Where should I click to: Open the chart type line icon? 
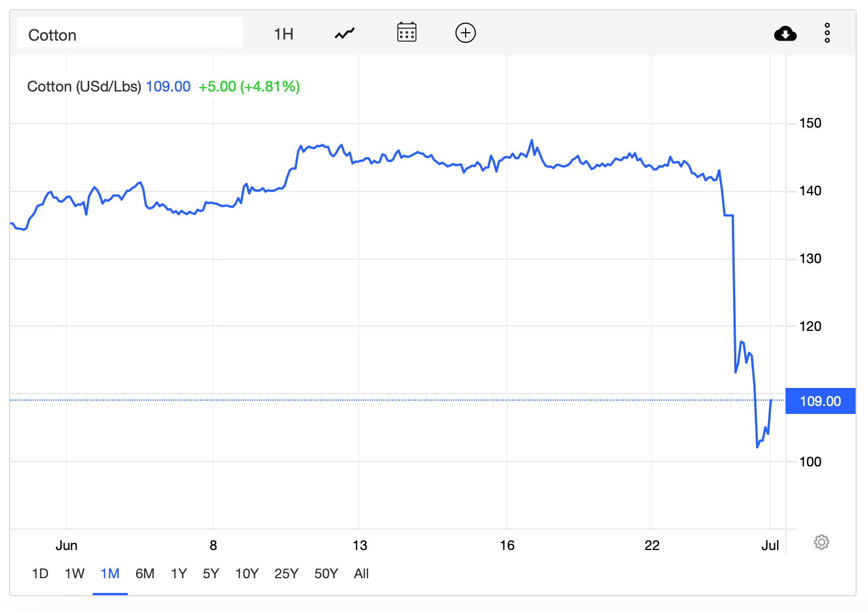pos(345,34)
